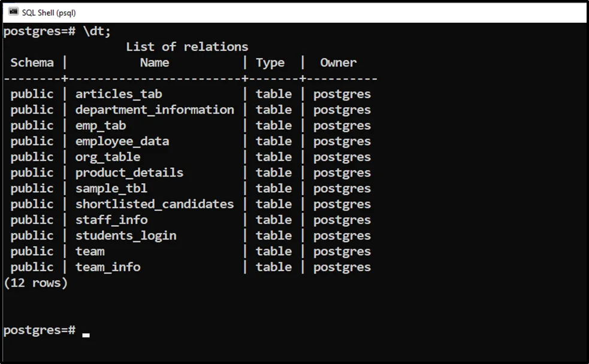Click the SQL Shell (psql) window title
This screenshot has height=364, width=589.
coord(49,13)
